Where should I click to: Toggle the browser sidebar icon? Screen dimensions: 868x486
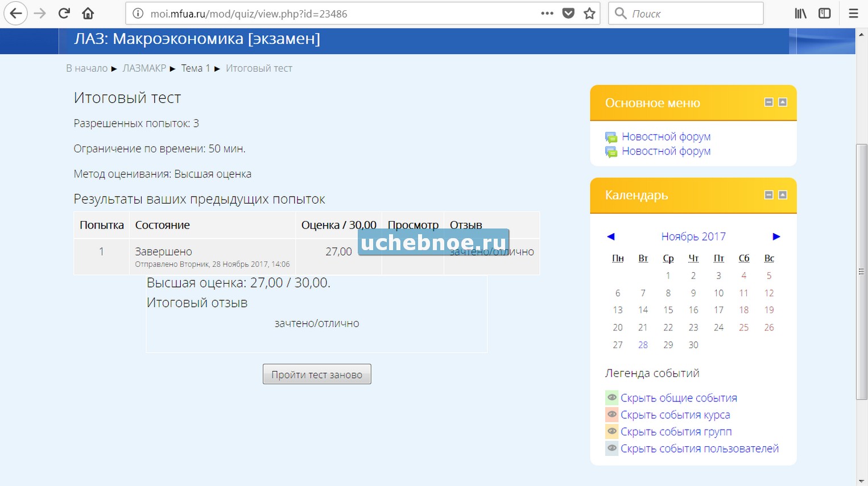(825, 14)
